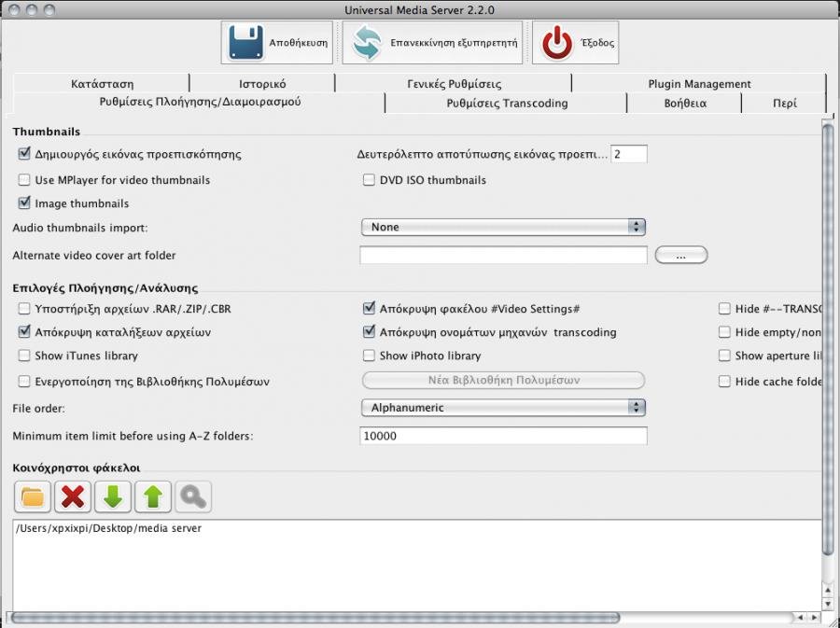This screenshot has width=840, height=628.
Task: Enable Υποστήριξη αρχείων .RAR/.ZIP/.CBR checkbox
Action: (24, 309)
